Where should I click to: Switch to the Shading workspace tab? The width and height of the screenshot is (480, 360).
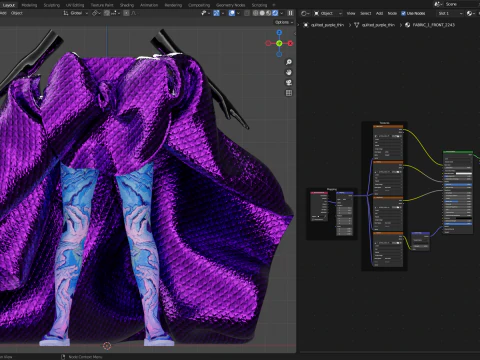tap(127, 5)
